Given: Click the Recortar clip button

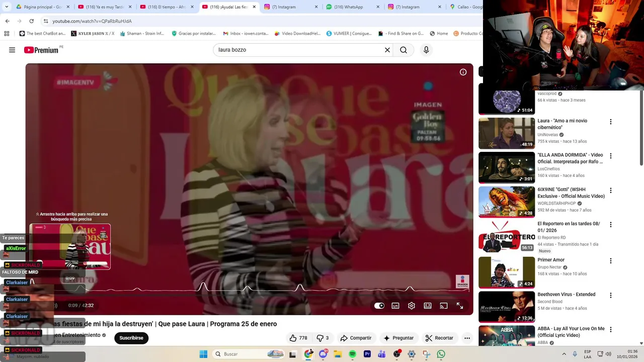Looking at the screenshot, I should [x=439, y=338].
